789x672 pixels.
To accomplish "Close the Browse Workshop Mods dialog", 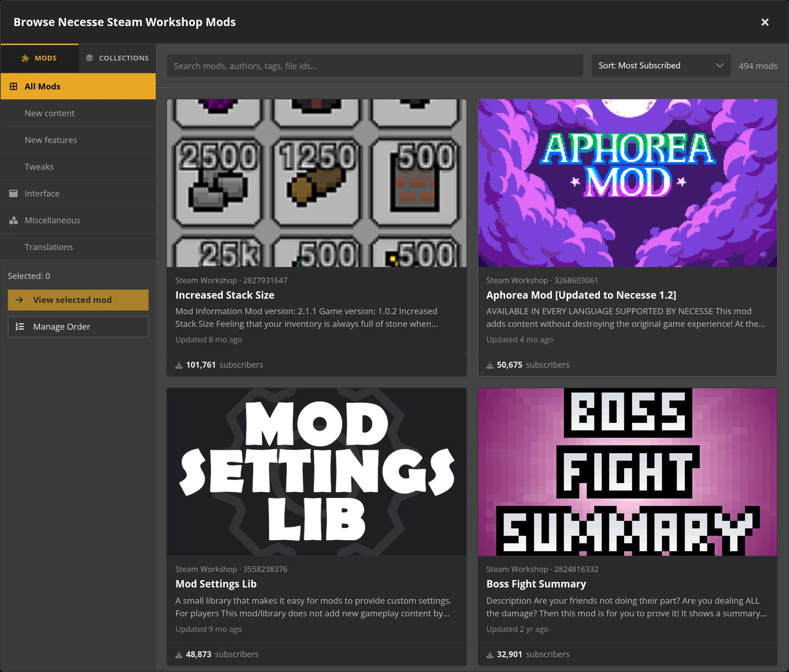I will tap(765, 22).
